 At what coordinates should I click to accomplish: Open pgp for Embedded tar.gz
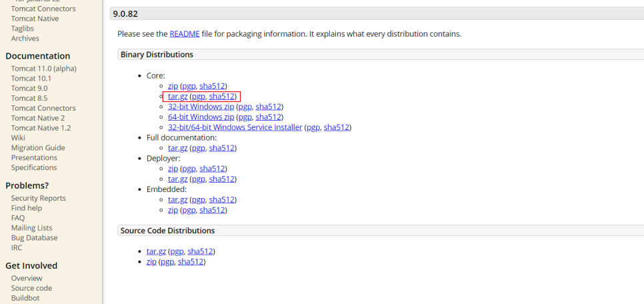point(199,200)
